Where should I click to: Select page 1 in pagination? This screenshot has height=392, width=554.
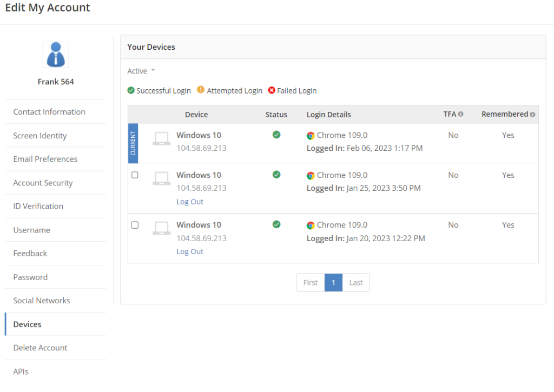(x=333, y=283)
